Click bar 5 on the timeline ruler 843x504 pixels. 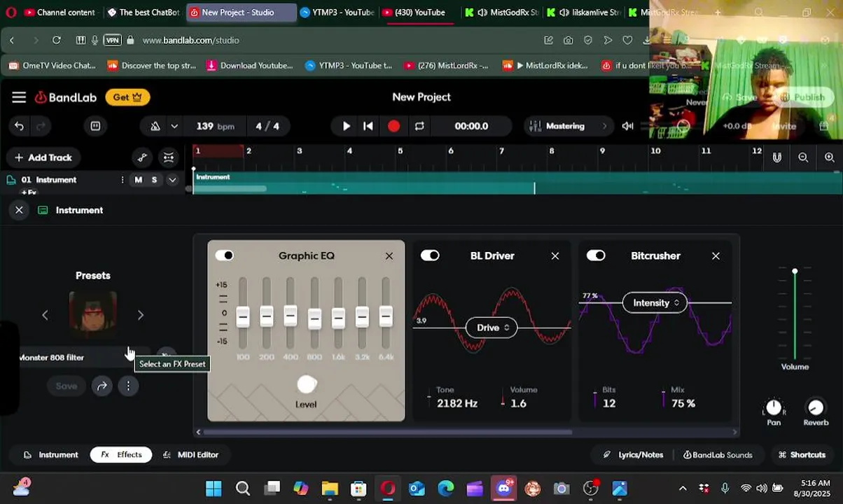(400, 150)
